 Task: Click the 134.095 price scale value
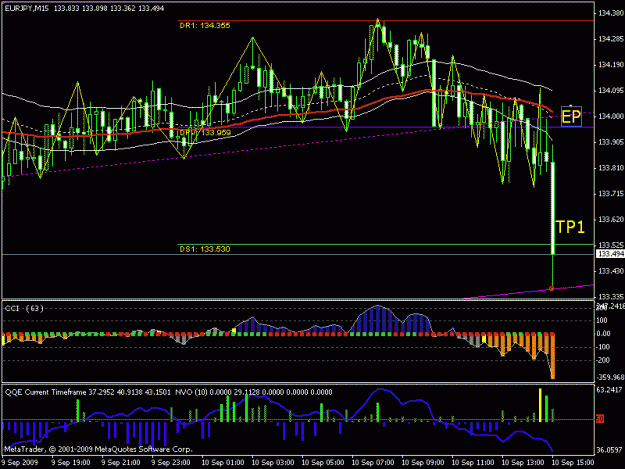611,90
